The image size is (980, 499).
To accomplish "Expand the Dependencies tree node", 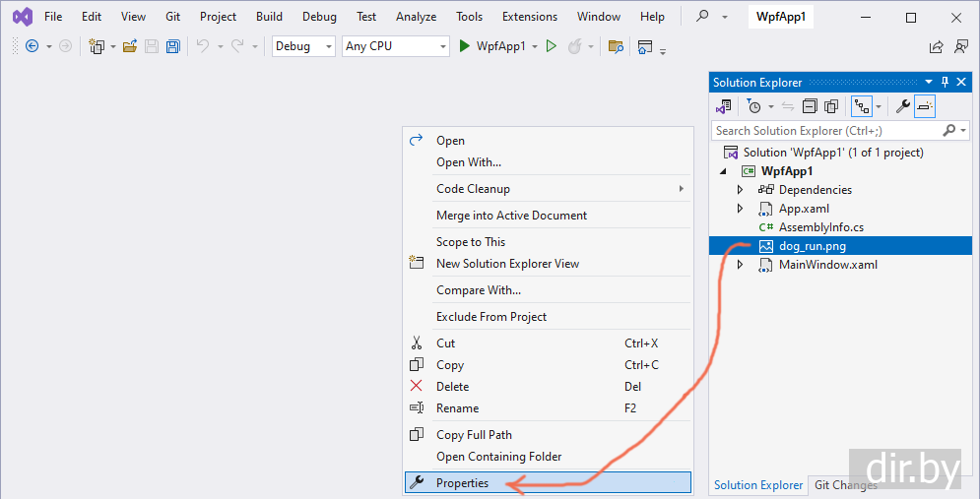I will coord(741,190).
